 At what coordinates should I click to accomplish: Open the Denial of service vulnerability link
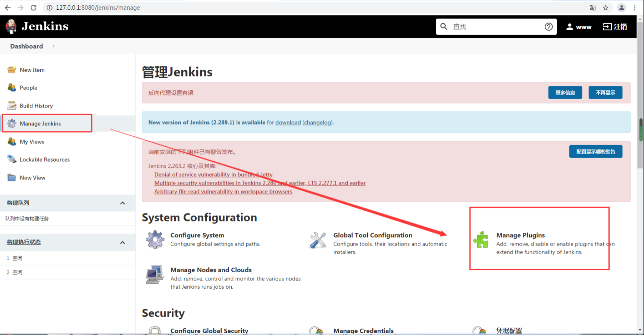point(213,174)
